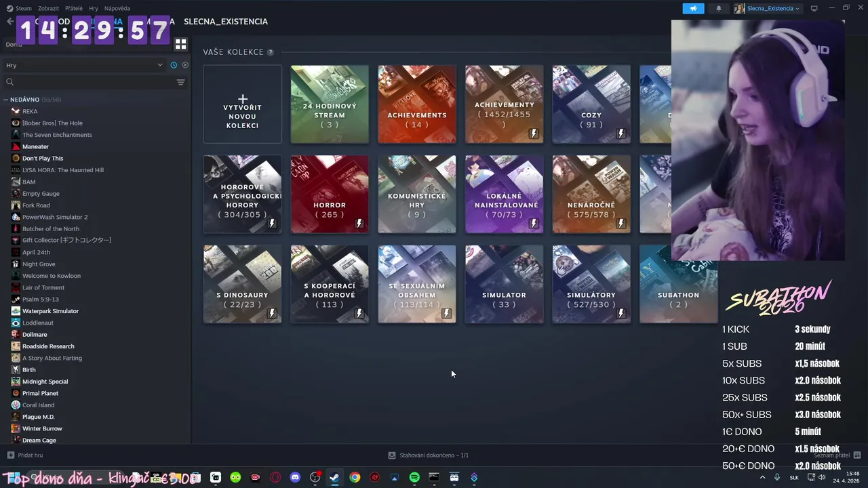Expand the Hry library type dropdown

[85, 65]
